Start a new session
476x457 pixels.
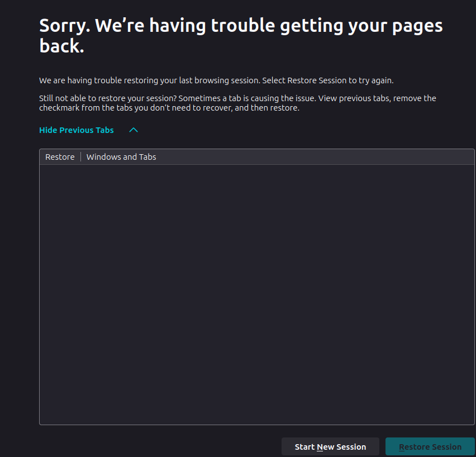click(x=330, y=447)
